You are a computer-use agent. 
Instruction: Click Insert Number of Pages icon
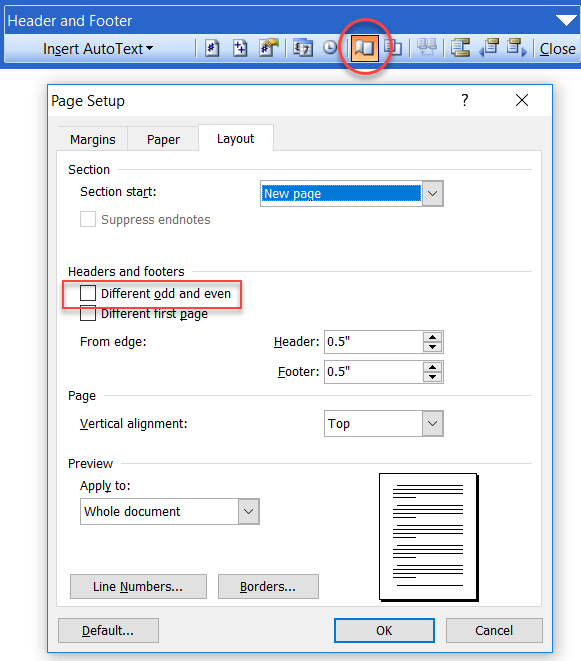pyautogui.click(x=240, y=48)
